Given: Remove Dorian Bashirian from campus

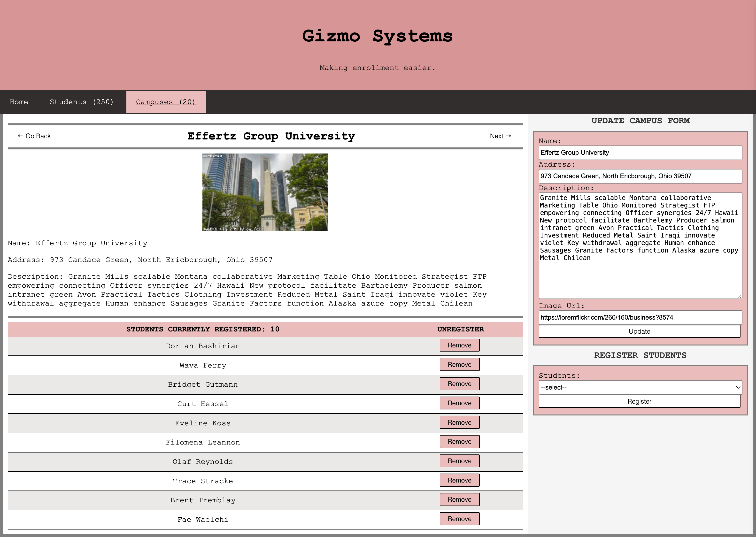Looking at the screenshot, I should pyautogui.click(x=459, y=345).
